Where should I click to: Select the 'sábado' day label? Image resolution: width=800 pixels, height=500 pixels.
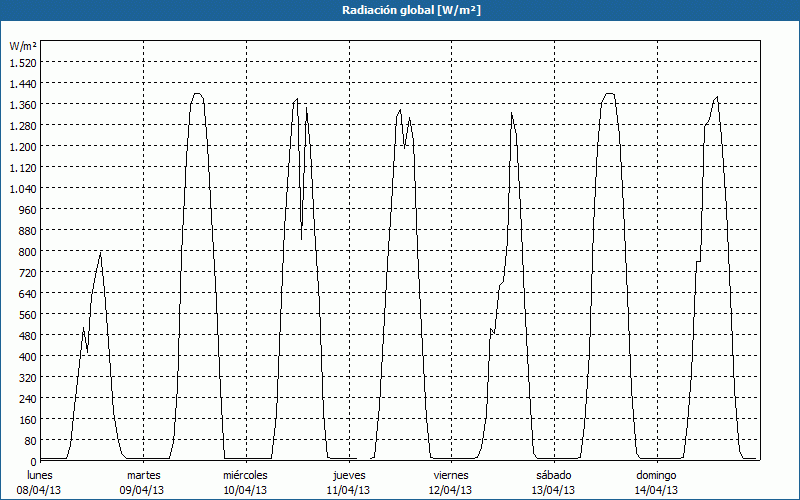554,475
